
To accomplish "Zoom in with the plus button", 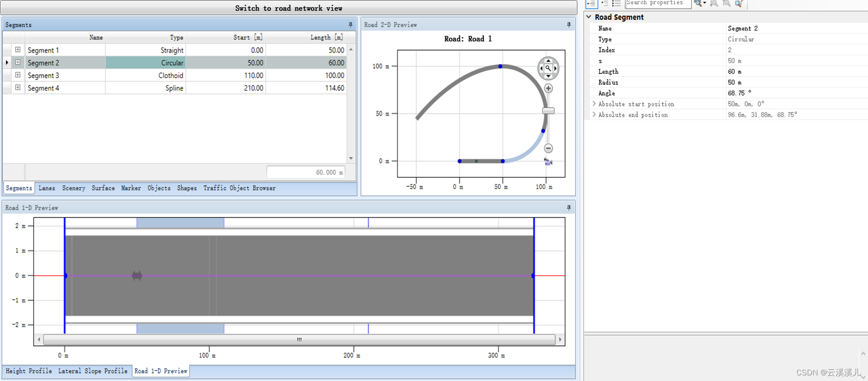I will (x=548, y=88).
